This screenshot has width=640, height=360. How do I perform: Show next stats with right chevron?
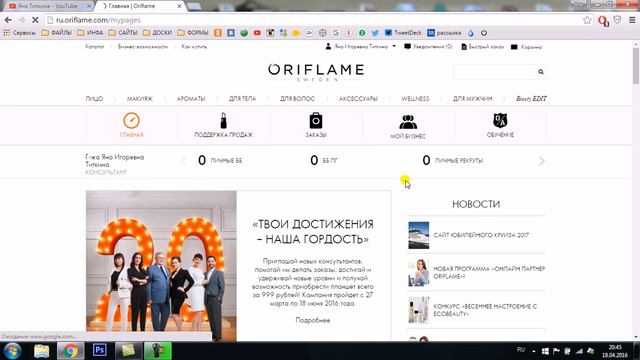pos(541,161)
